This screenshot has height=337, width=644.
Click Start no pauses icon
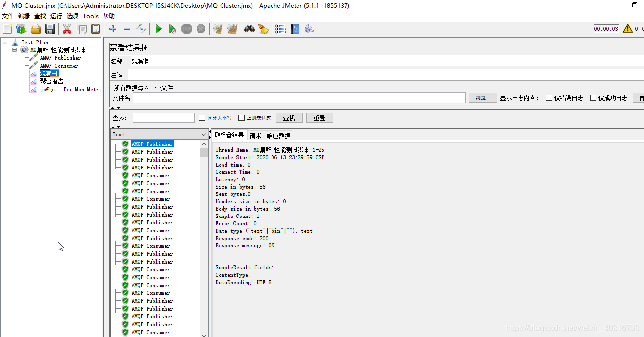coord(173,29)
